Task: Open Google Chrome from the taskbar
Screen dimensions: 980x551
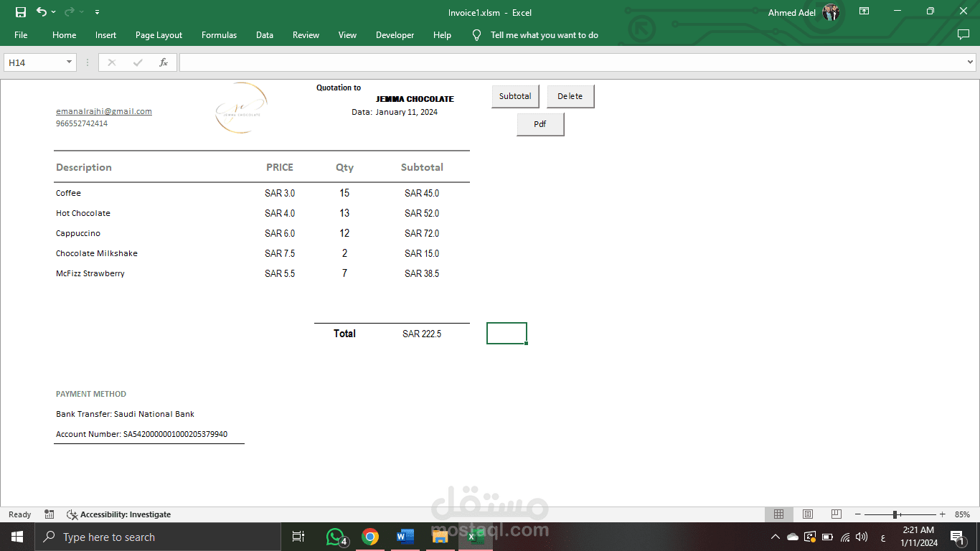Action: tap(370, 537)
